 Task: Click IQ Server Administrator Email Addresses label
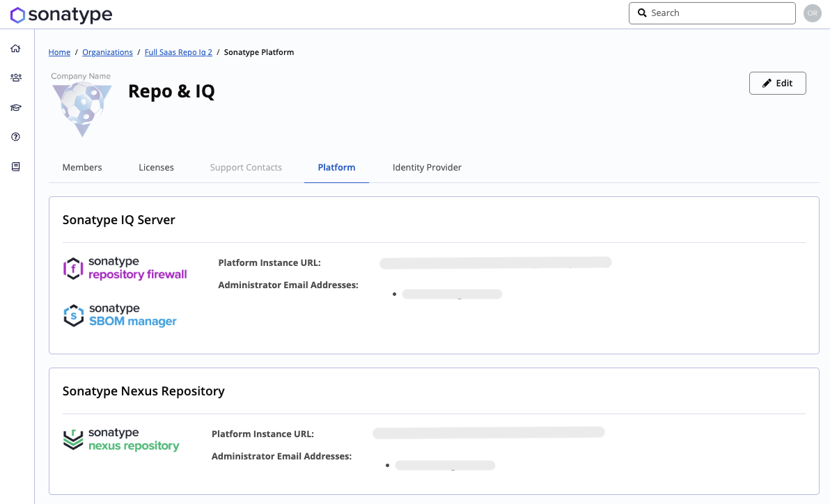click(x=288, y=285)
